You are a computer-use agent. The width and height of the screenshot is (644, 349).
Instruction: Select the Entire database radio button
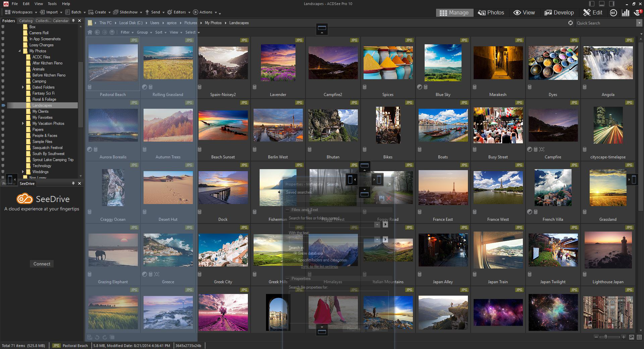(296, 253)
